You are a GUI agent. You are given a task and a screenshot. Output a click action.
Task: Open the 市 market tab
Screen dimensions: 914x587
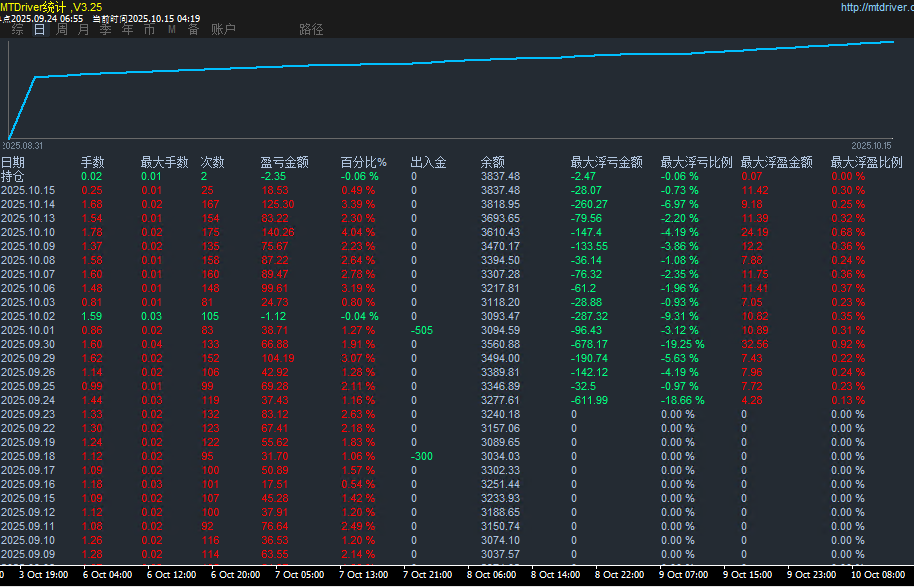(150, 29)
